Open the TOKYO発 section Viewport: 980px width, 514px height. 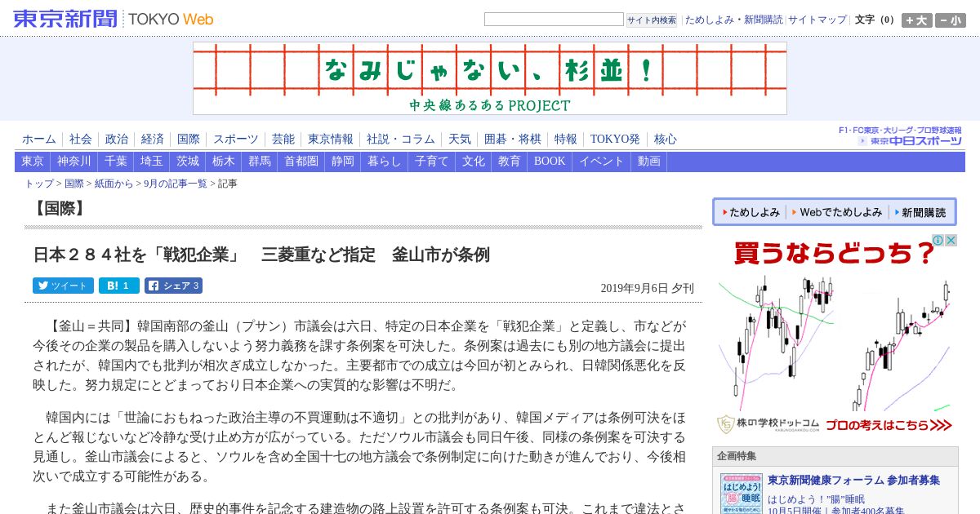pyautogui.click(x=615, y=139)
